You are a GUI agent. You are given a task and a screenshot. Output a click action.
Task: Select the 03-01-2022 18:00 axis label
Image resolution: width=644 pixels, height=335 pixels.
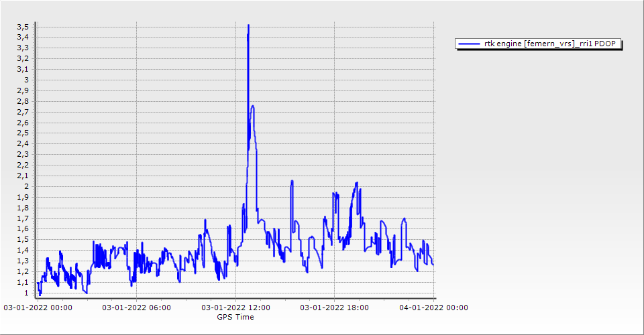coord(335,308)
